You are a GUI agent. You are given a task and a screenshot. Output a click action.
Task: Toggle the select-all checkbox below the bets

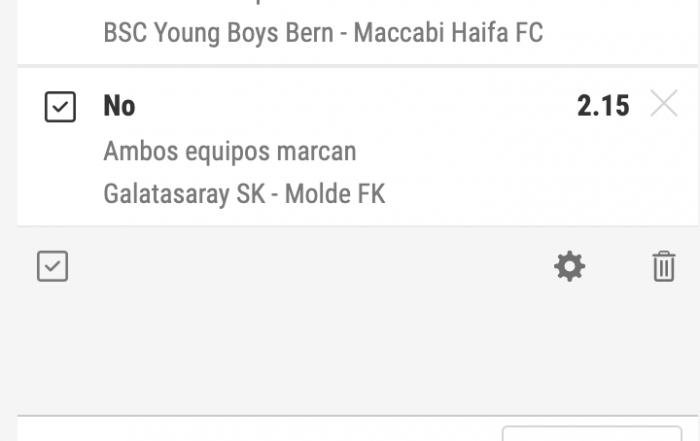click(52, 267)
